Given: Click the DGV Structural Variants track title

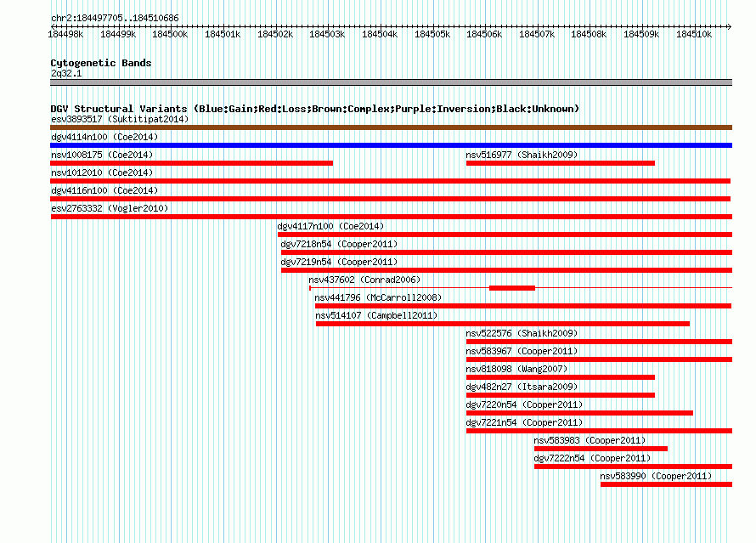Looking at the screenshot, I should (314, 109).
